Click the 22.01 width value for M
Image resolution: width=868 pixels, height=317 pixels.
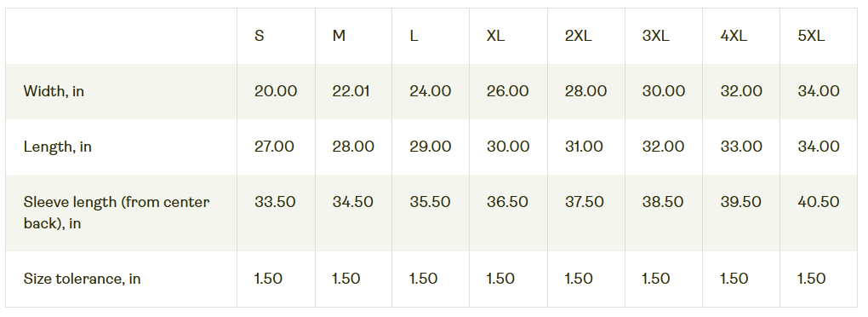pos(351,91)
